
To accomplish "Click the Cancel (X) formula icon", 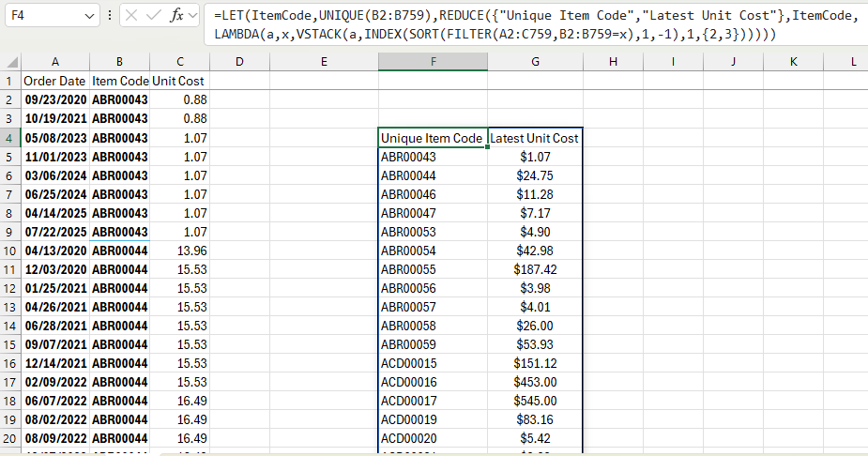I will pos(131,16).
